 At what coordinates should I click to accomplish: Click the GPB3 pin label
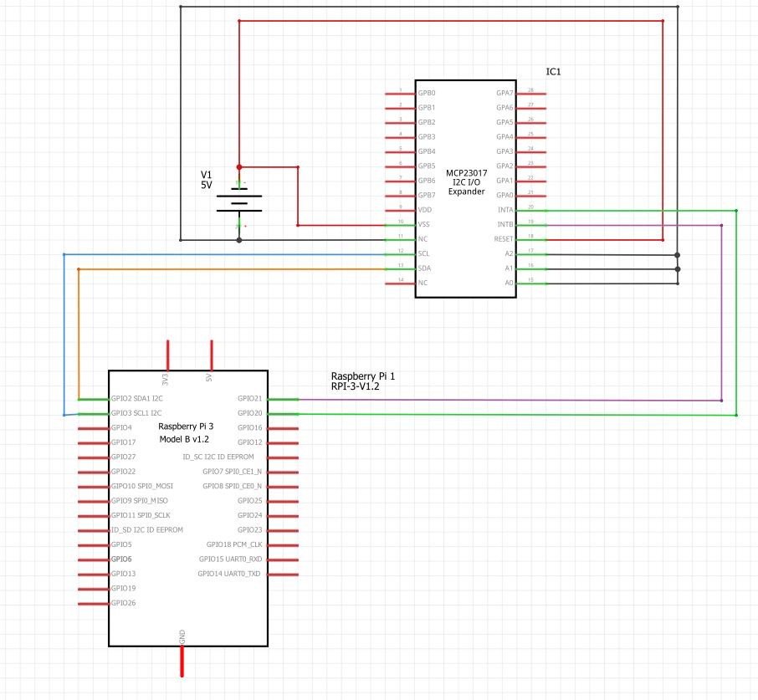[427, 136]
